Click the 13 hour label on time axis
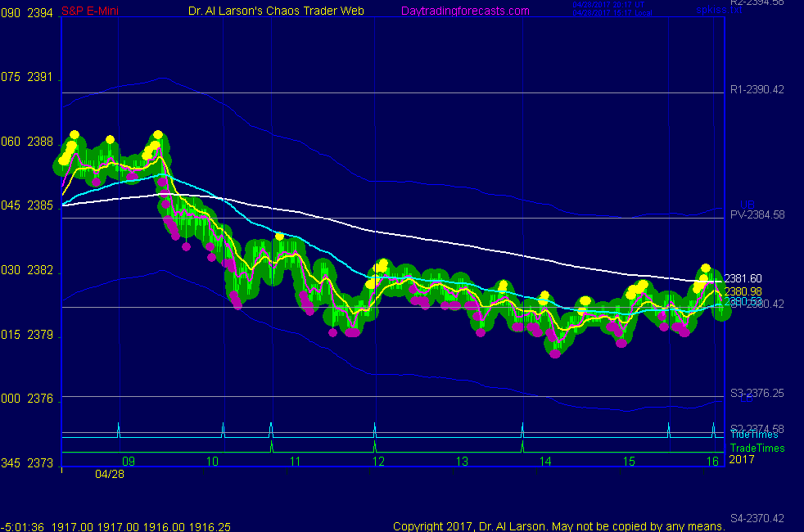Screen dimensions: 804x532 462,462
